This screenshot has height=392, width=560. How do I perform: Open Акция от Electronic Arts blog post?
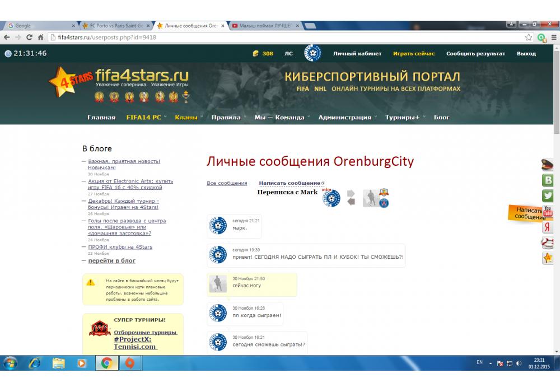pyautogui.click(x=130, y=184)
